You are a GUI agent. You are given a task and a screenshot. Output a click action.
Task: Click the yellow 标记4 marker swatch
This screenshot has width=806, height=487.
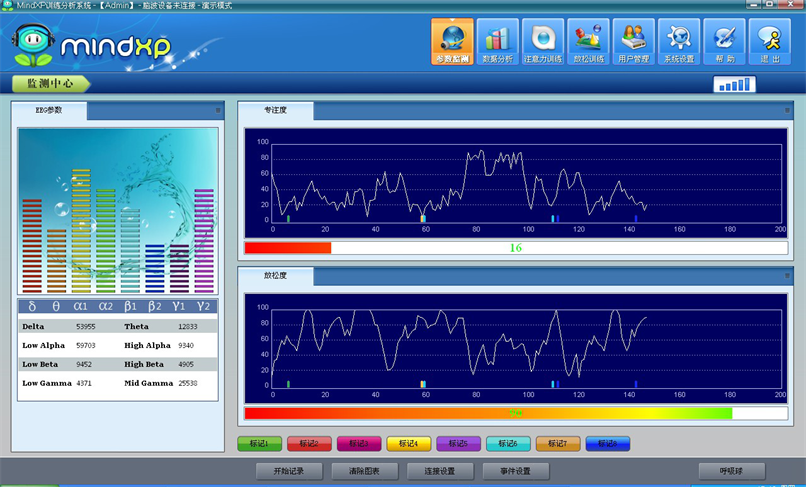tap(408, 444)
